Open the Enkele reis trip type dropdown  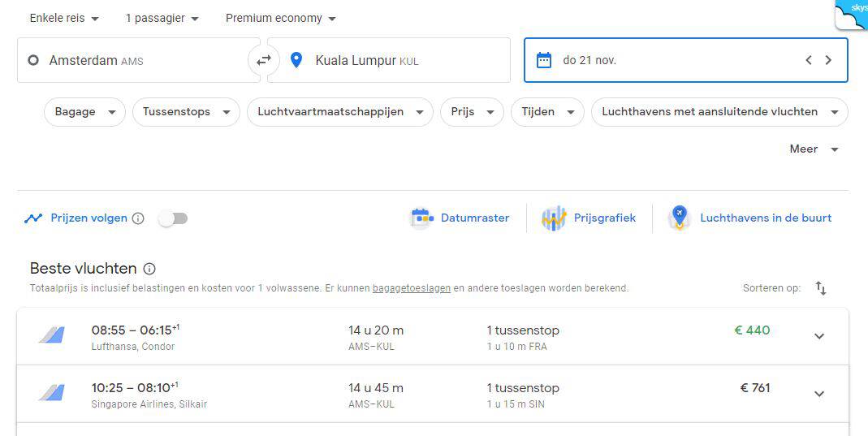pyautogui.click(x=64, y=18)
